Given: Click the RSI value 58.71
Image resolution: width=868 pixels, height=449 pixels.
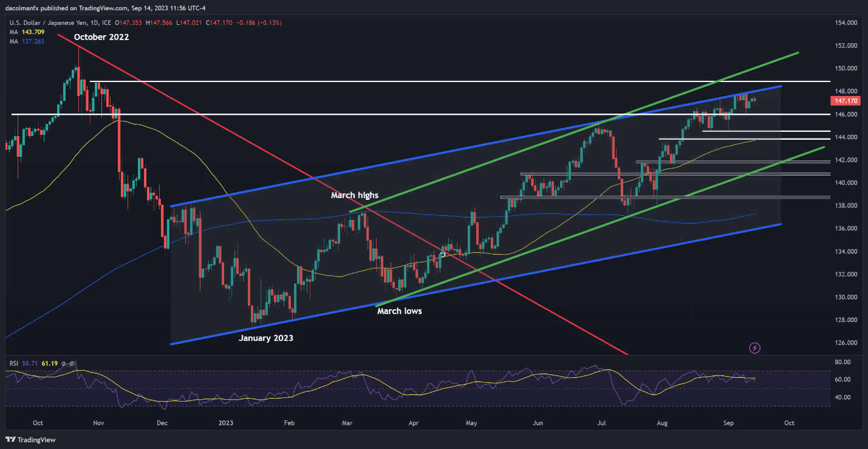Looking at the screenshot, I should pyautogui.click(x=31, y=363).
